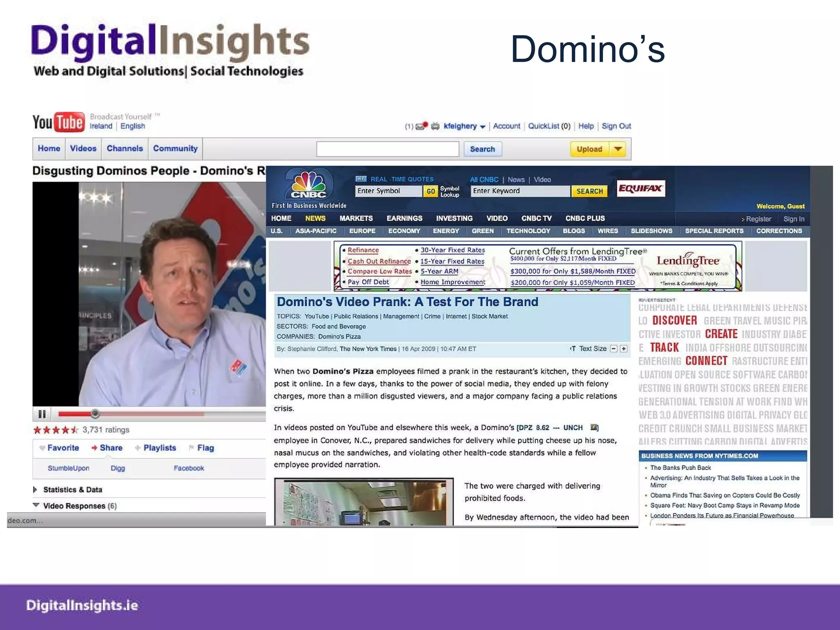
Task: Decrease article text size minus icon
Action: pyautogui.click(x=614, y=349)
